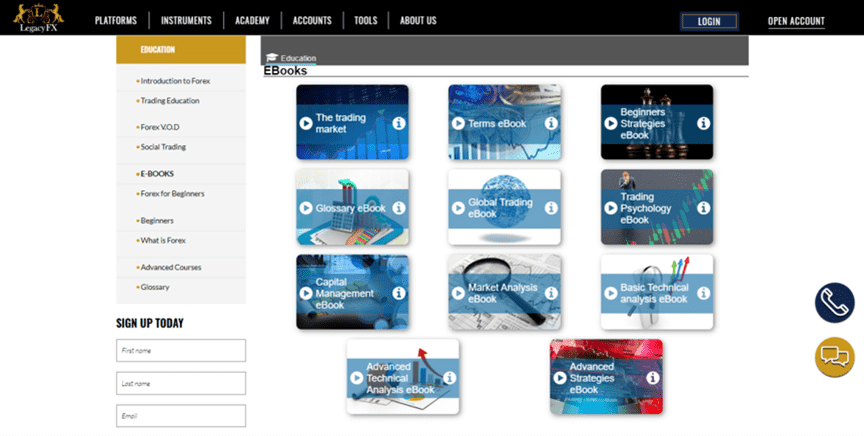Play Global Trading eBook
Viewport: 864px width, 436px height.
pos(458,208)
